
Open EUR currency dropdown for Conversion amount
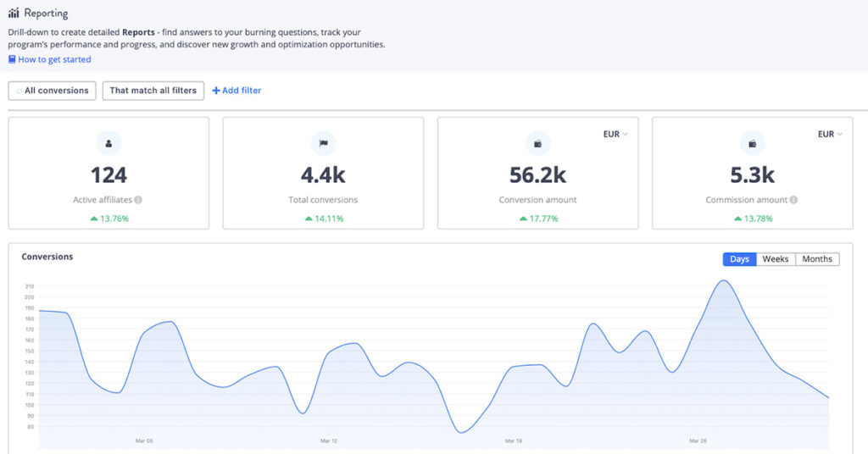pyautogui.click(x=616, y=135)
